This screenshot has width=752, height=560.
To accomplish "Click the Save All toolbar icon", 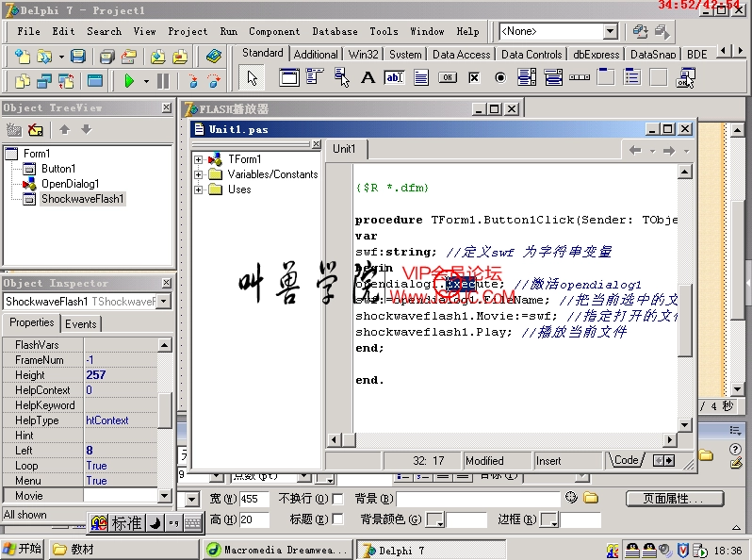I will tap(106, 57).
